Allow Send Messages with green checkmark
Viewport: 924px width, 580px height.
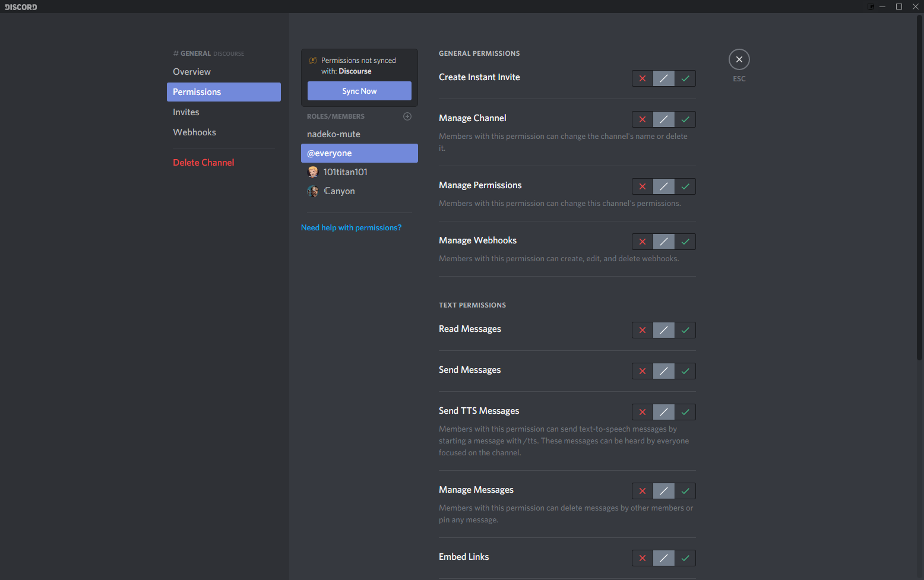click(685, 371)
